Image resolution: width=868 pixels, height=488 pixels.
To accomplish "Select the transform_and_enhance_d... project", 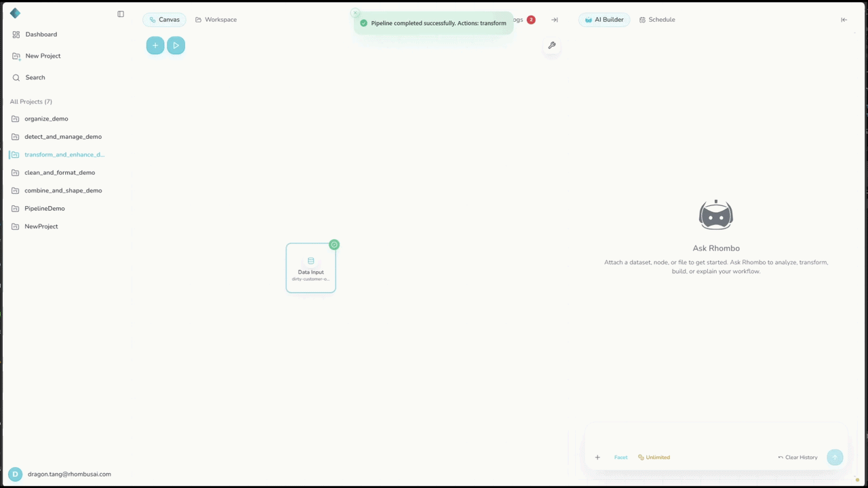I will pyautogui.click(x=64, y=155).
